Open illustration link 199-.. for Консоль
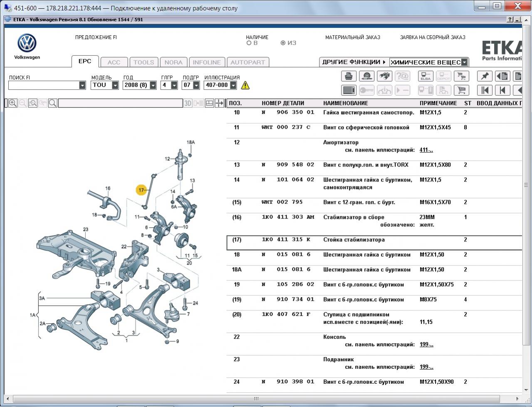The image size is (532, 407). 426,345
